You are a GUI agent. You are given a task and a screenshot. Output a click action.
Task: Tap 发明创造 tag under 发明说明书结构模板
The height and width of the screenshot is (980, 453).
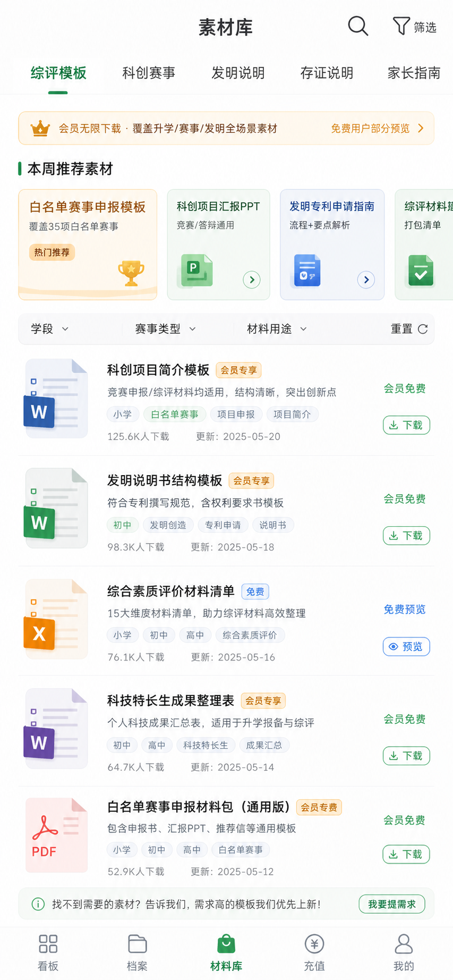168,525
